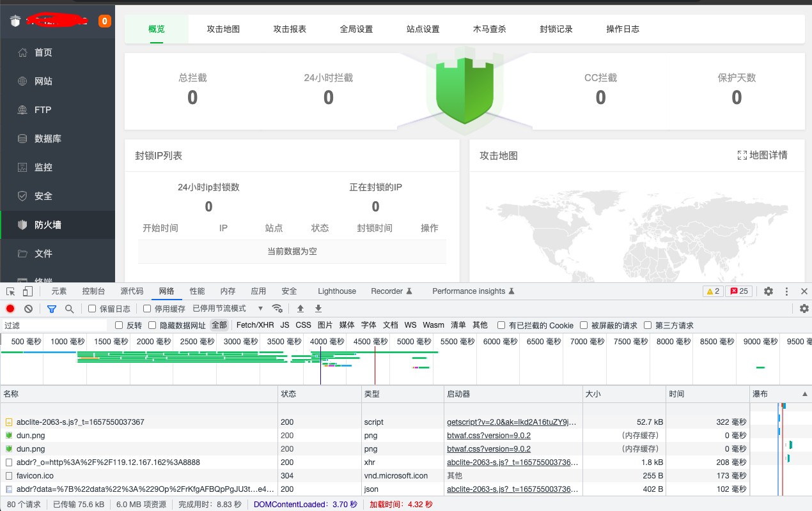Import HAR file upload arrow
This screenshot has width=812, height=511.
click(301, 309)
